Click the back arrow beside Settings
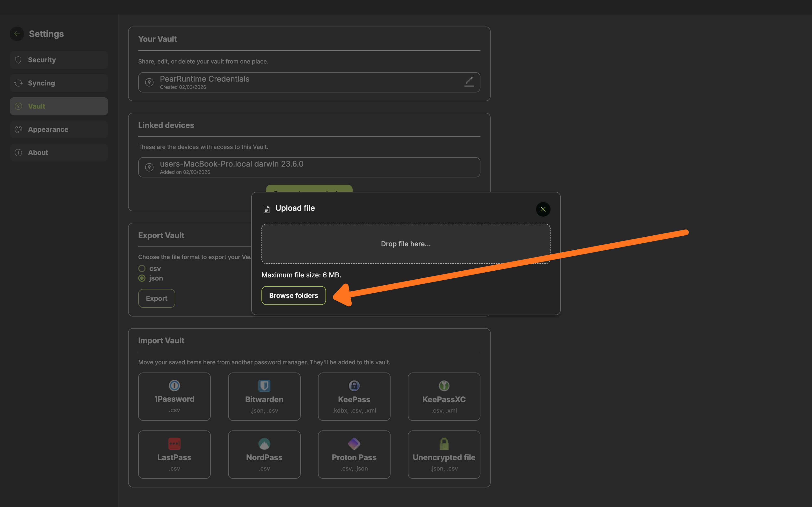The width and height of the screenshot is (812, 507). coord(17,34)
